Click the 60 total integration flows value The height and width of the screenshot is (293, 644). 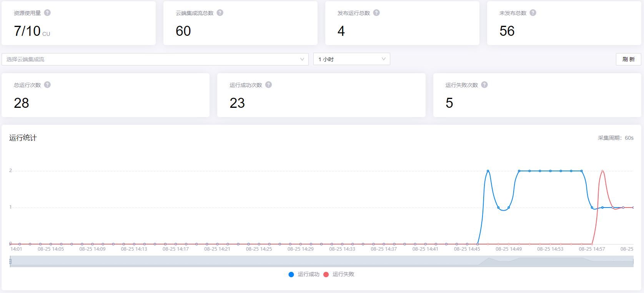(183, 31)
